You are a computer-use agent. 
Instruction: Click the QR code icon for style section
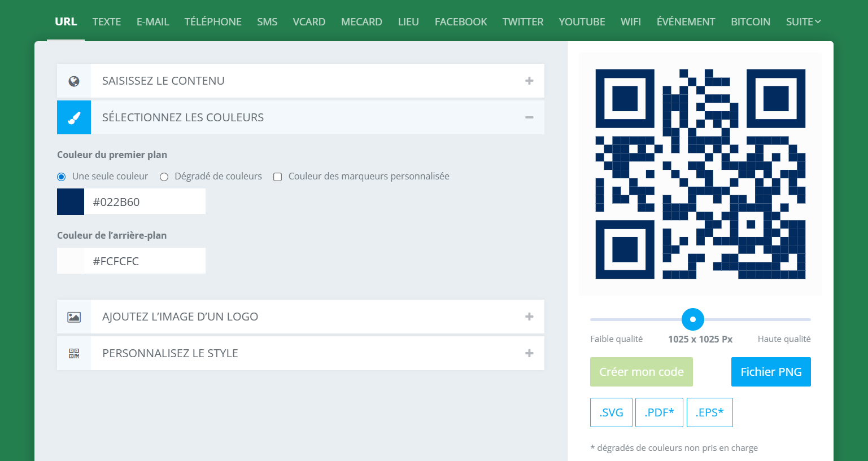74,354
